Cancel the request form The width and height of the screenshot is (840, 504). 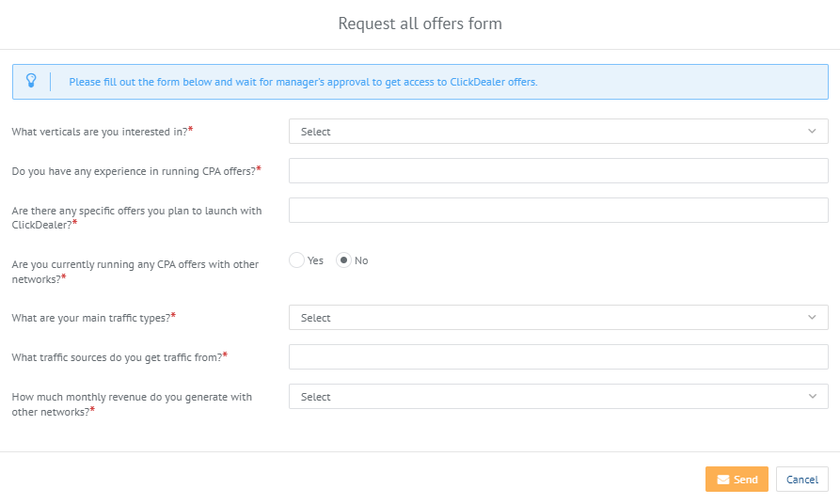802,480
